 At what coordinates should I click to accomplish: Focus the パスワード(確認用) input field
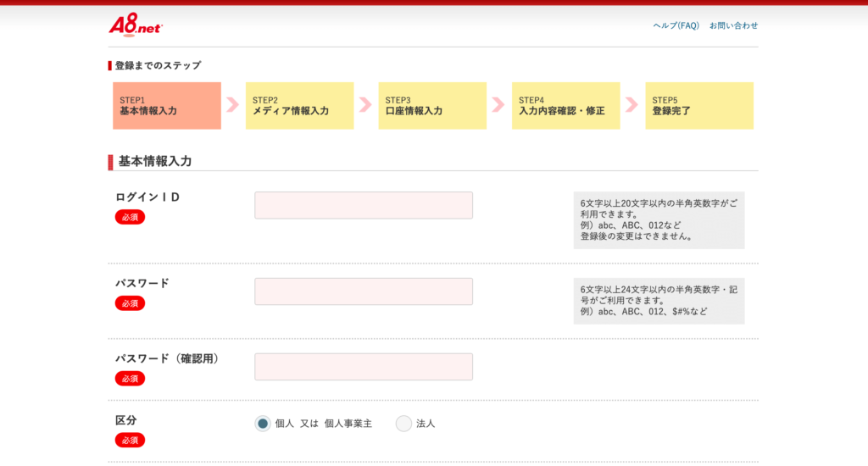coord(364,367)
